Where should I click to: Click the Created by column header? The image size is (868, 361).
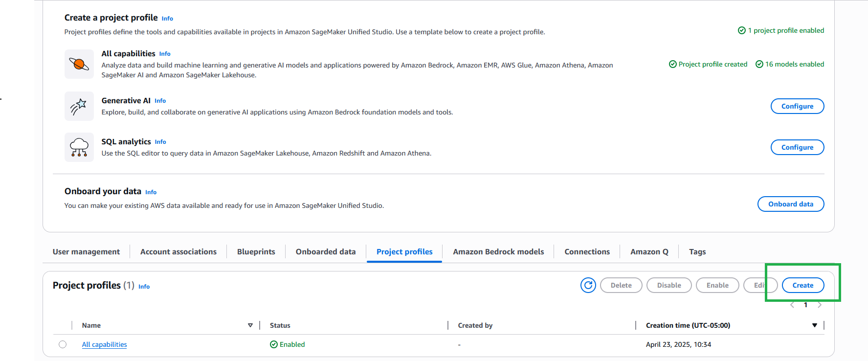click(475, 325)
